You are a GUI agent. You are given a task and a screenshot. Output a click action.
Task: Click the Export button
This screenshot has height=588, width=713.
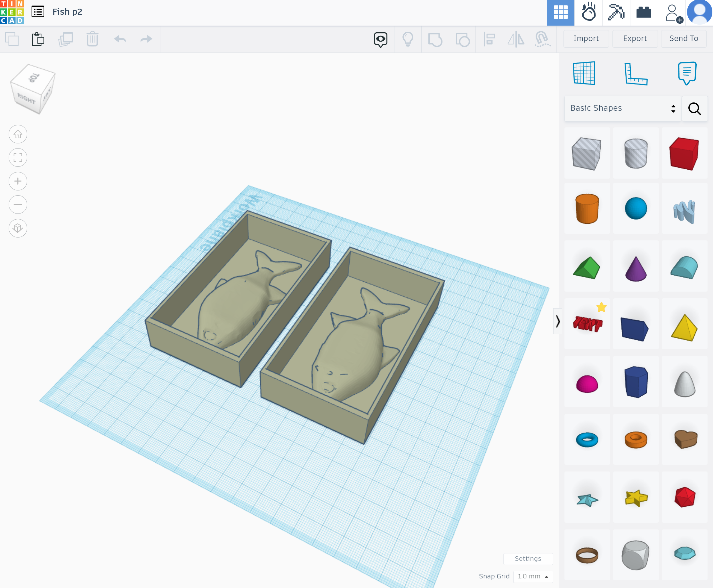635,39
